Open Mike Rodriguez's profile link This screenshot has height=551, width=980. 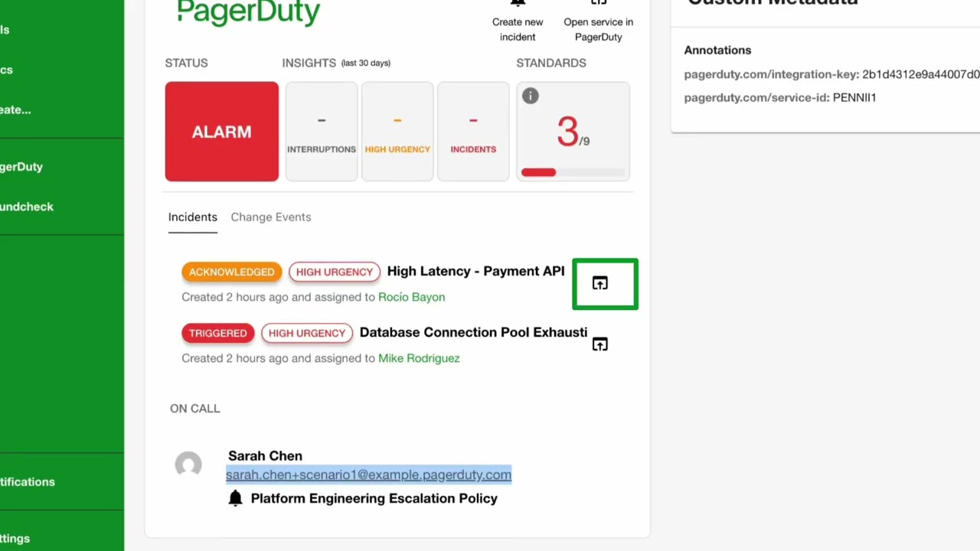click(x=419, y=358)
